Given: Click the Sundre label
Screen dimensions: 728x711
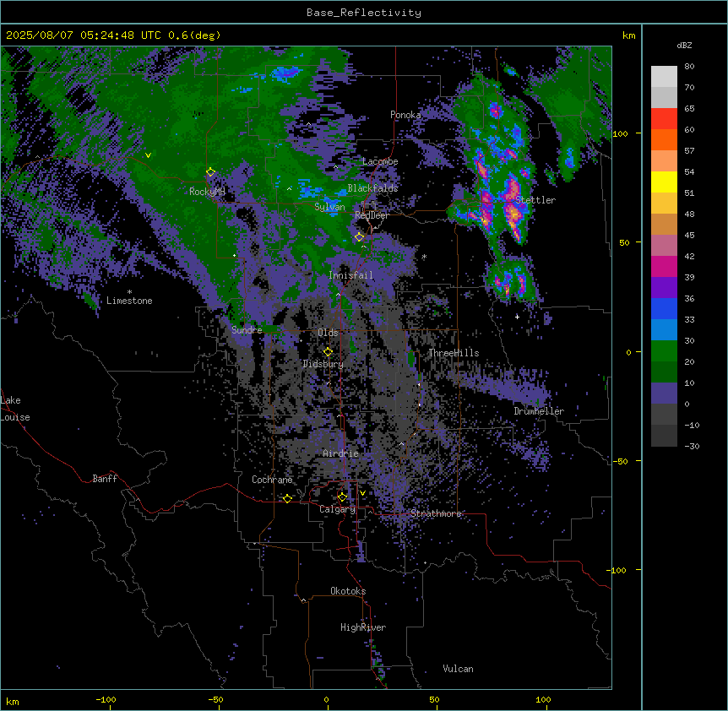Looking at the screenshot, I should point(247,330).
